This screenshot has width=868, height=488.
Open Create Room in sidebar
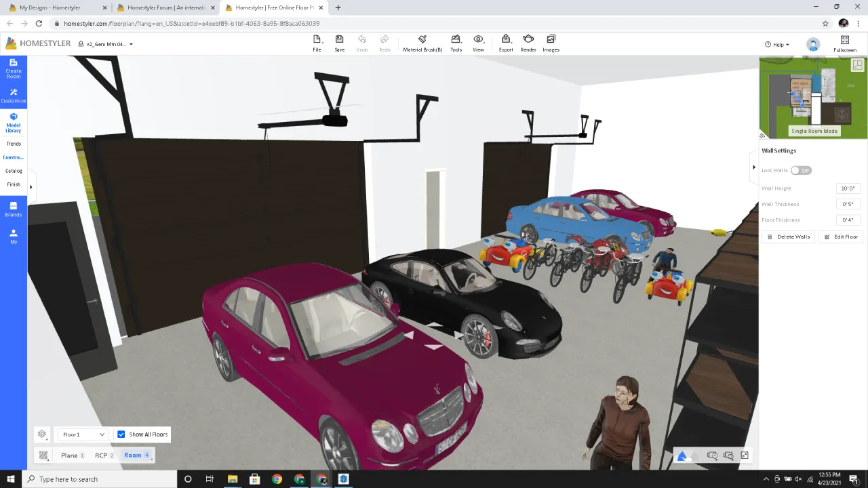(x=14, y=68)
